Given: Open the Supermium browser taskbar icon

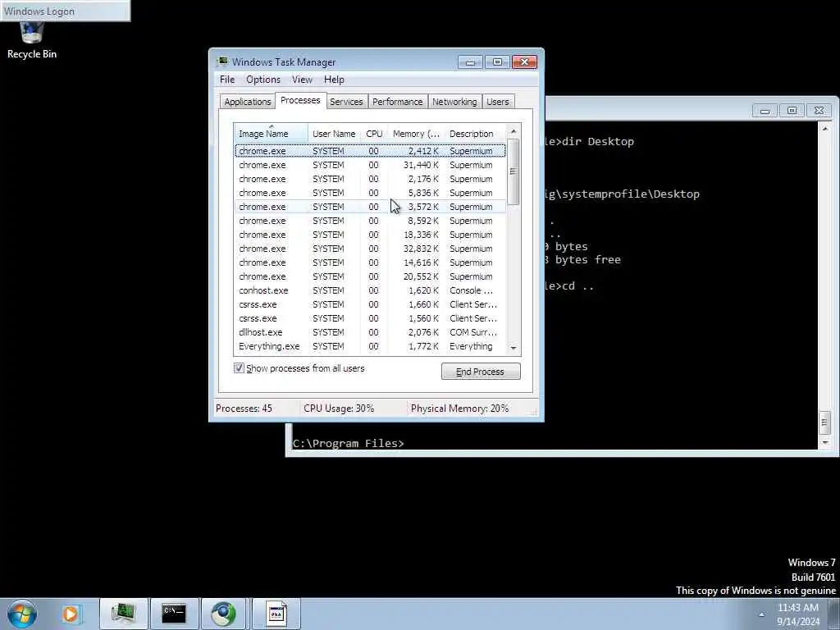Looking at the screenshot, I should pyautogui.click(x=224, y=614).
